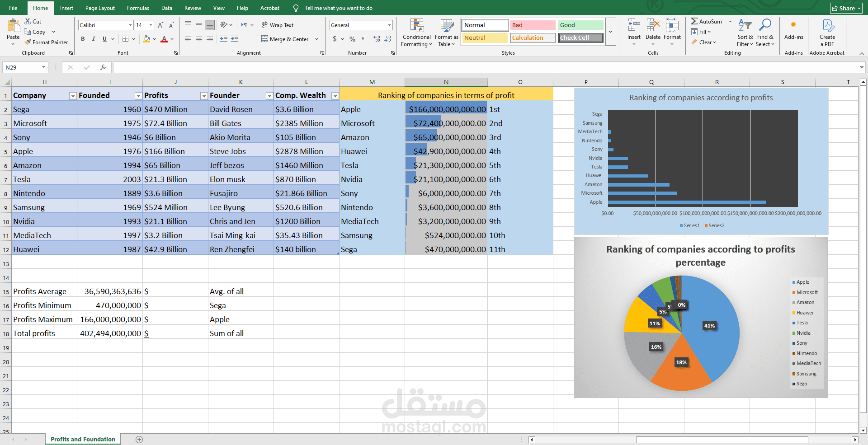Toggle Middle Align
The image size is (868, 445).
click(199, 25)
